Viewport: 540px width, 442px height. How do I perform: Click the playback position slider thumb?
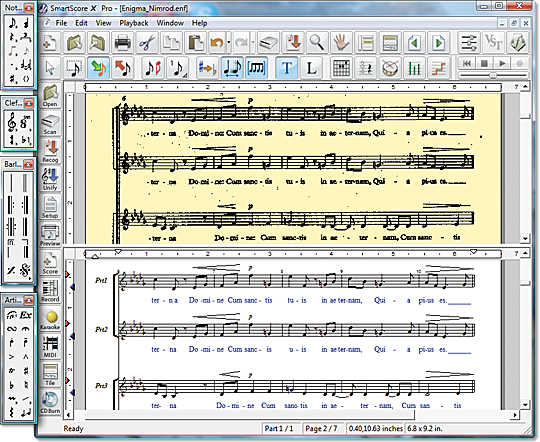pyautogui.click(x=493, y=74)
